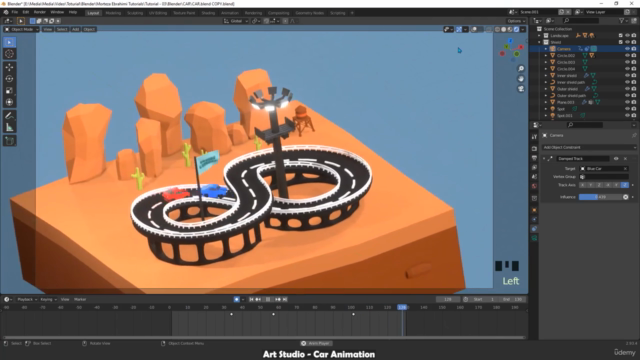This screenshot has width=640, height=360.
Task: Click the viewport Select menu button
Action: (x=62, y=29)
